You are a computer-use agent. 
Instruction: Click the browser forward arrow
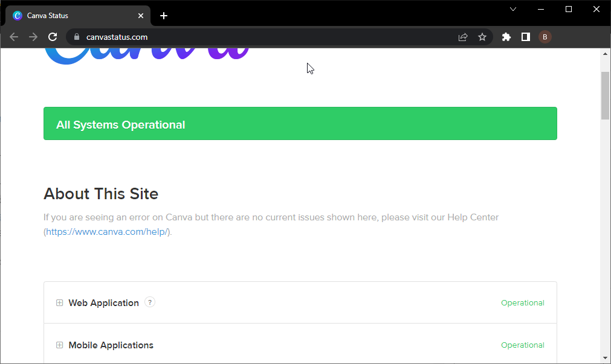coord(33,37)
